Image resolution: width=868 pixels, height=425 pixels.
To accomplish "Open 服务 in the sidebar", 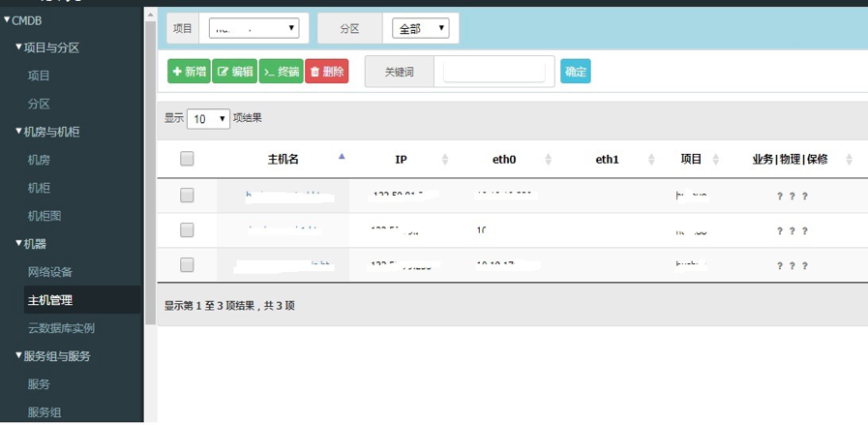I will [39, 384].
